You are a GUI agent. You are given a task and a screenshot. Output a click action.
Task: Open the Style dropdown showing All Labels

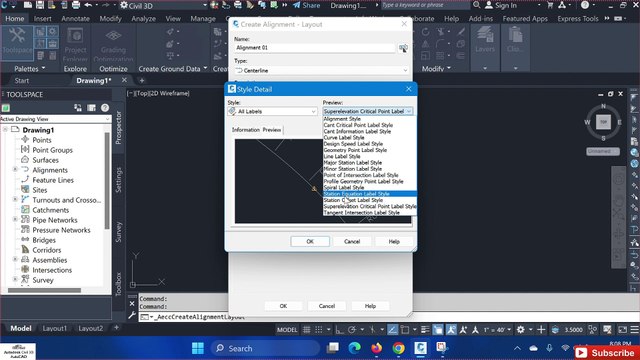[273, 111]
